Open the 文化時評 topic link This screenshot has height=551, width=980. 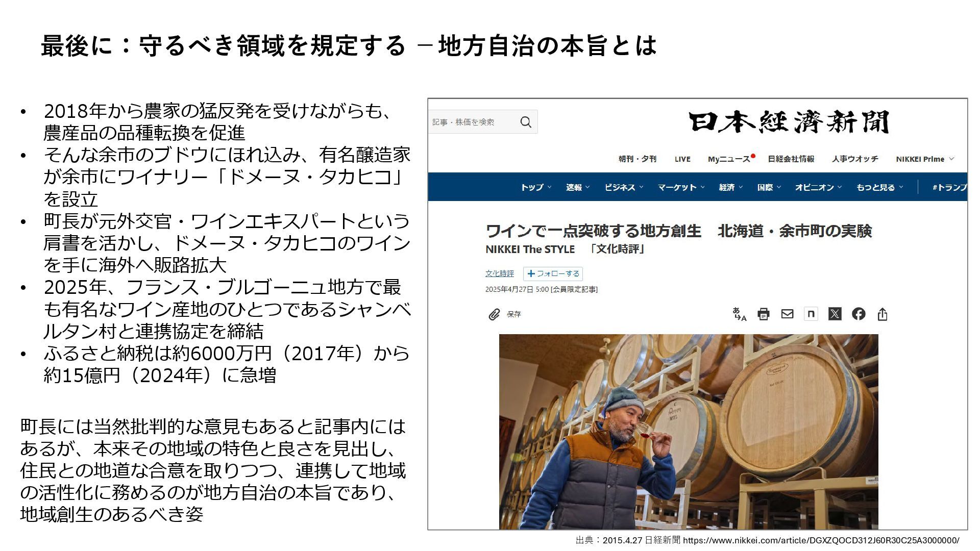(499, 273)
